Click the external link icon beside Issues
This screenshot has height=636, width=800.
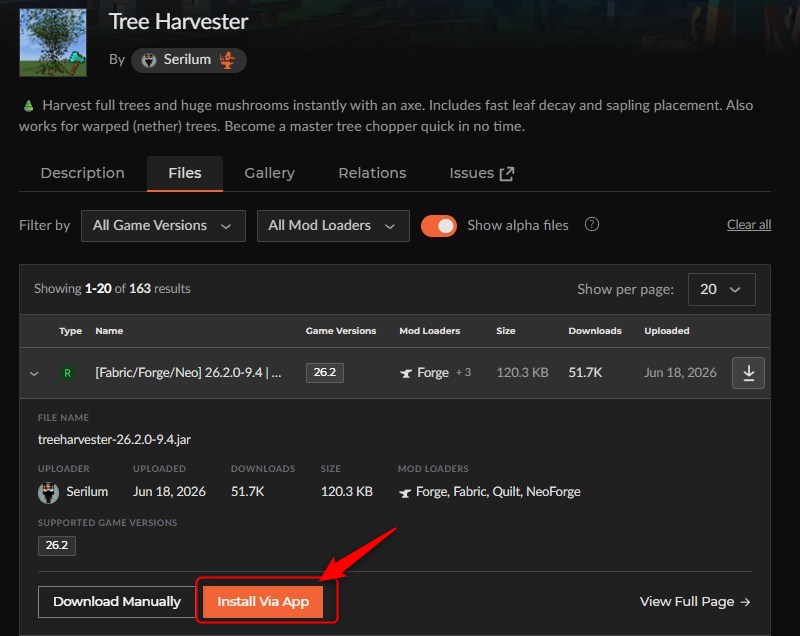pos(507,174)
